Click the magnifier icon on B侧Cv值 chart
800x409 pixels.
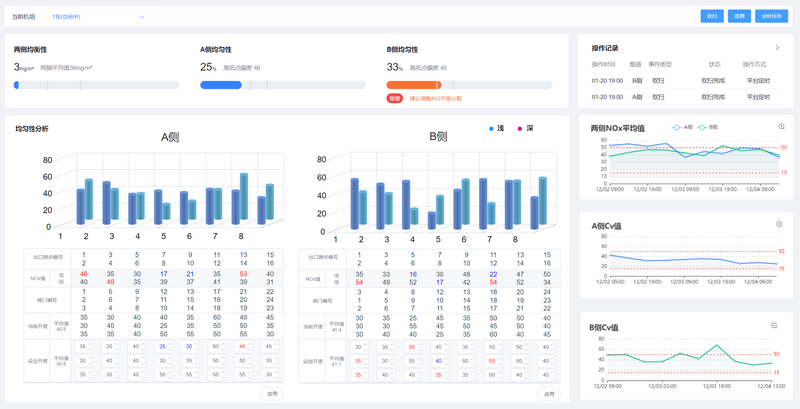774,326
